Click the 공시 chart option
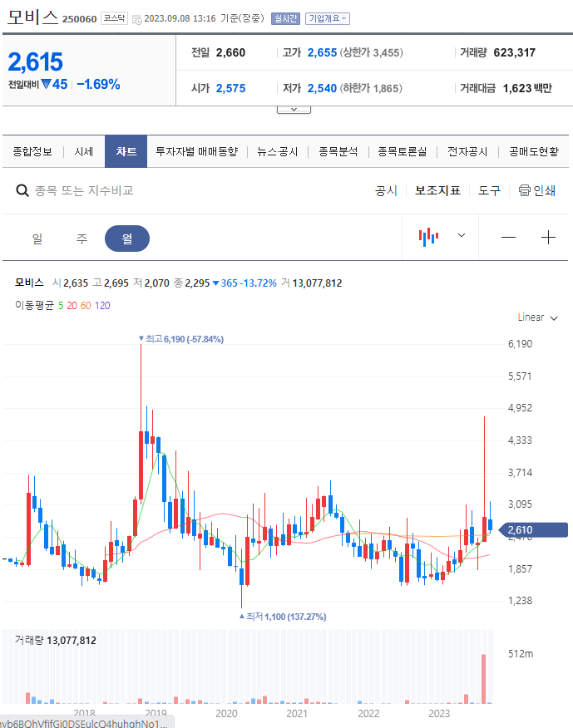 click(386, 190)
